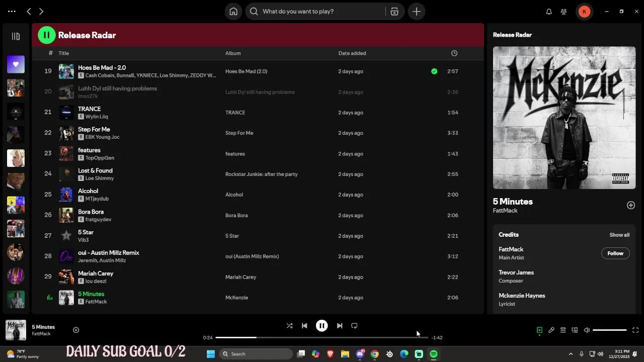Toggle remaining time -1:42 display
This screenshot has width=644, height=362.
pos(437,338)
